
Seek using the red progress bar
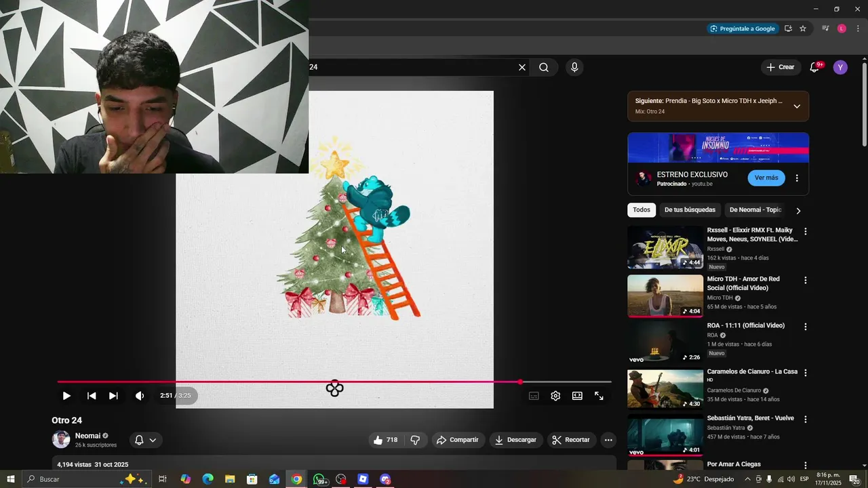point(334,382)
